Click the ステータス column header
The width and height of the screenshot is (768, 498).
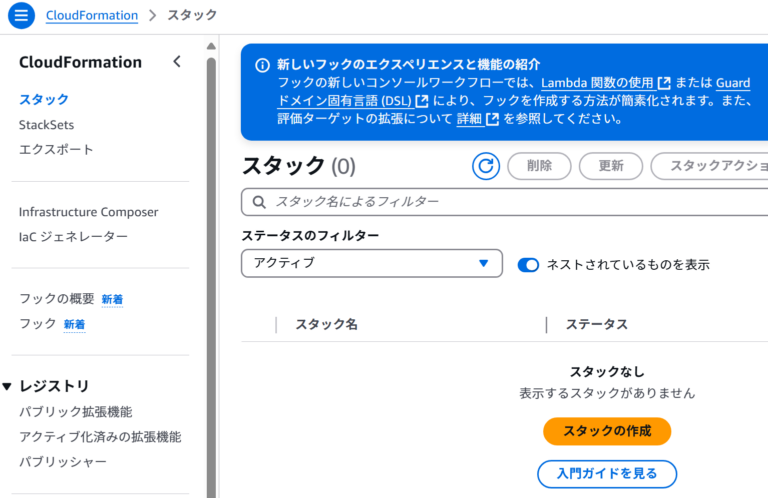tap(597, 324)
